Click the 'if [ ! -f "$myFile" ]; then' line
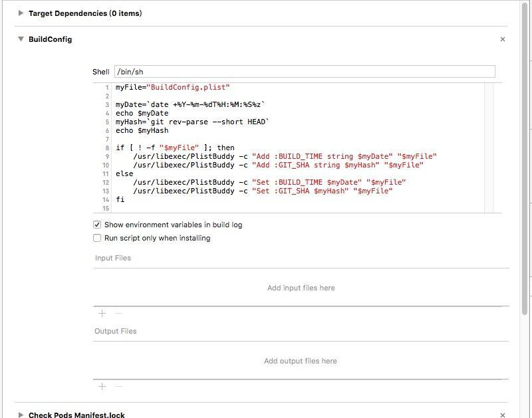The width and height of the screenshot is (532, 418). [175, 148]
